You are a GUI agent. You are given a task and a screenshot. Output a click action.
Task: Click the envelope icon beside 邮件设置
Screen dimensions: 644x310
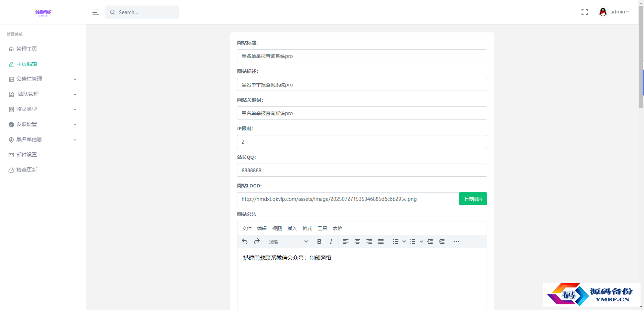(x=11, y=155)
